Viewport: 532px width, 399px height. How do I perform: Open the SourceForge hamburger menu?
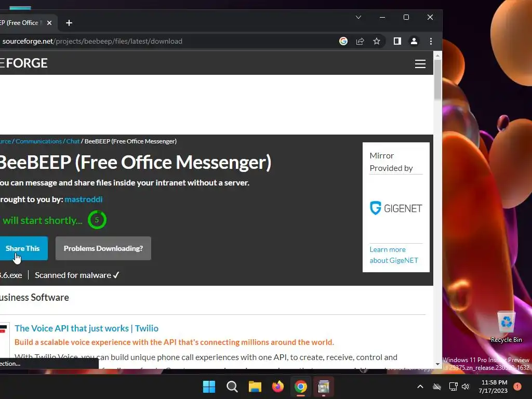point(420,64)
